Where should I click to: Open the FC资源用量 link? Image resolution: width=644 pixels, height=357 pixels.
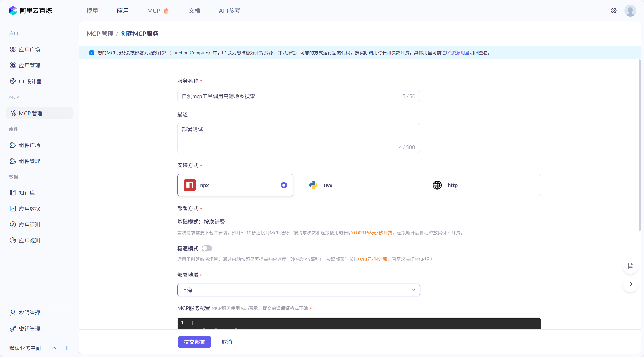click(457, 53)
